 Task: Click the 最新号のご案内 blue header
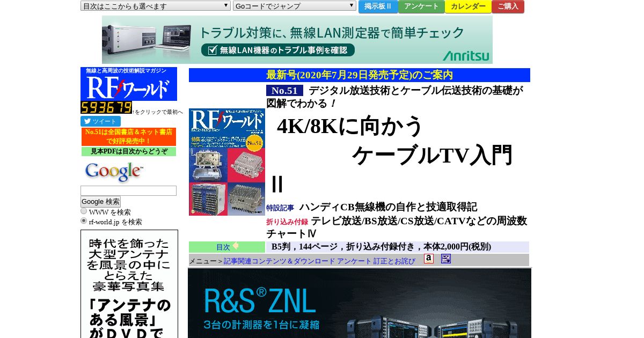point(360,75)
